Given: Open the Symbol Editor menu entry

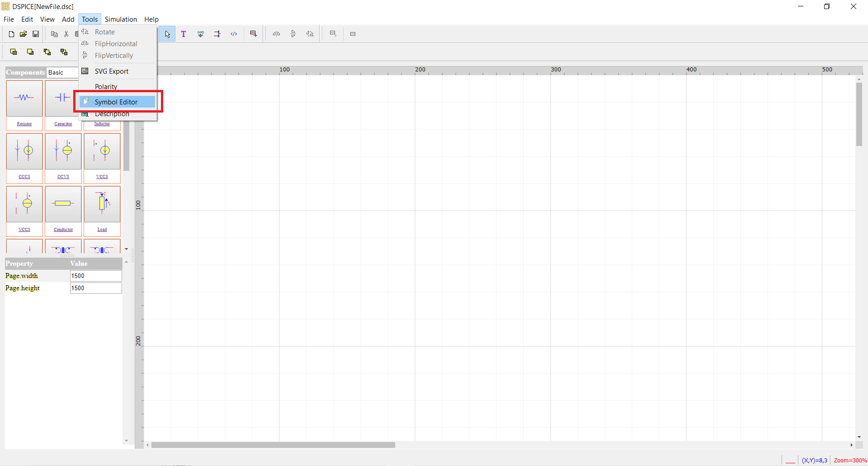Looking at the screenshot, I should click(x=116, y=102).
